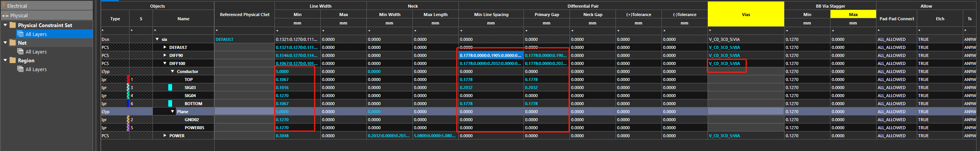The image size is (980, 151).
Task: Select DIFF100 Line Width Min cell
Action: point(297,63)
